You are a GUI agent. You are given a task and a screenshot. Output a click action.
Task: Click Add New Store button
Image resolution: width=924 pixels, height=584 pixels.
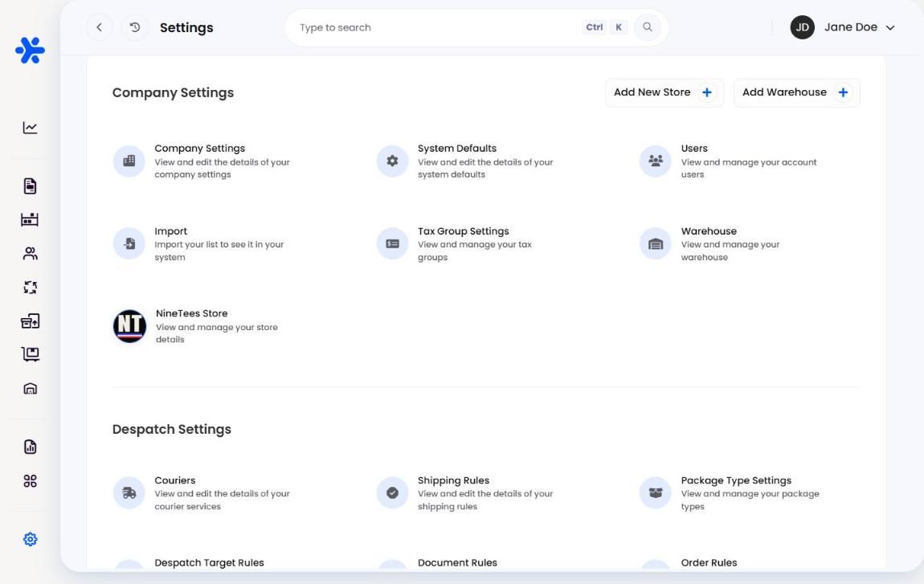pos(664,92)
